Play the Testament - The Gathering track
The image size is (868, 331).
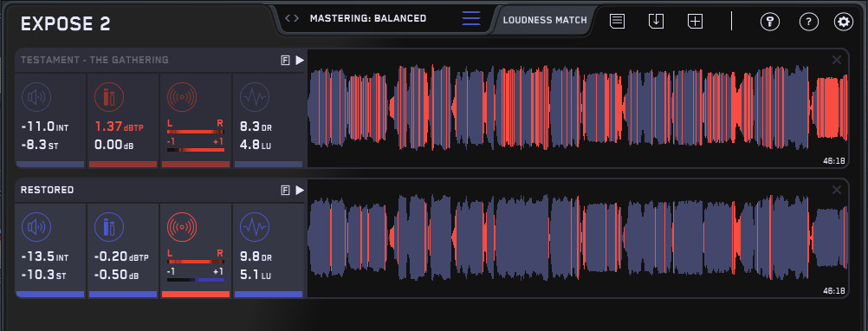pos(300,61)
